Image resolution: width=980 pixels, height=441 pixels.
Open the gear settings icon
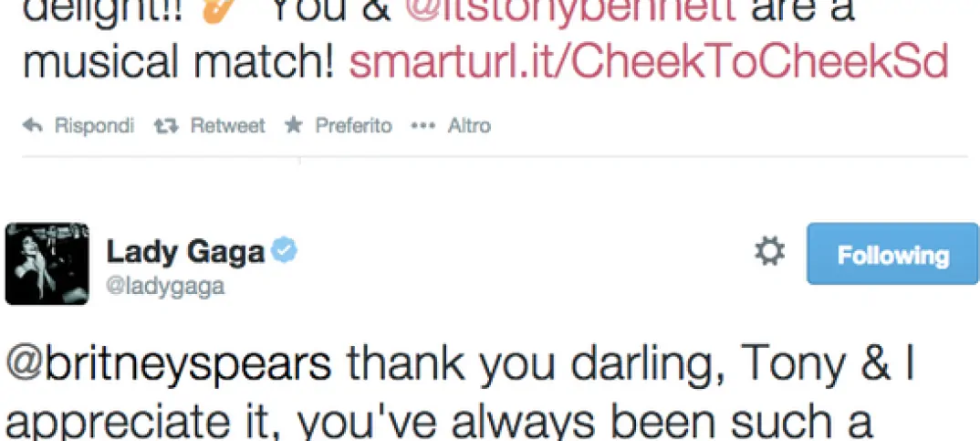point(769,253)
